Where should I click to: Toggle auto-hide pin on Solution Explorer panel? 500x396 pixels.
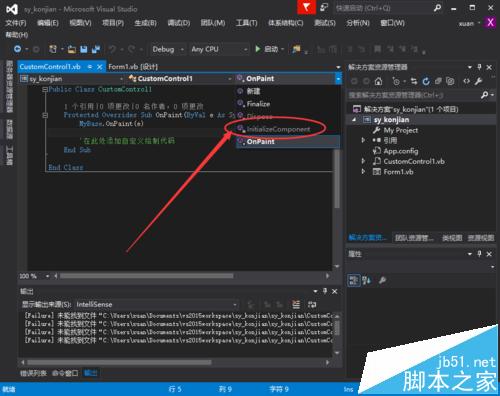coord(479,67)
